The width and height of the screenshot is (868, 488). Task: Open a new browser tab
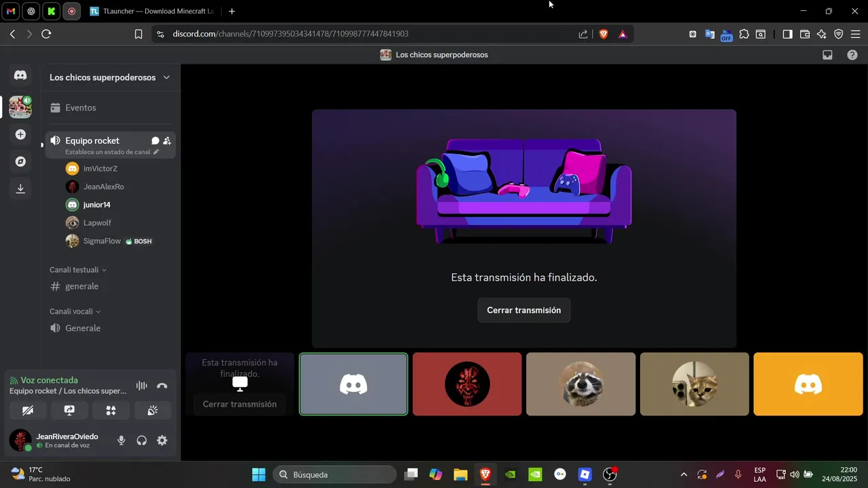[x=232, y=12]
